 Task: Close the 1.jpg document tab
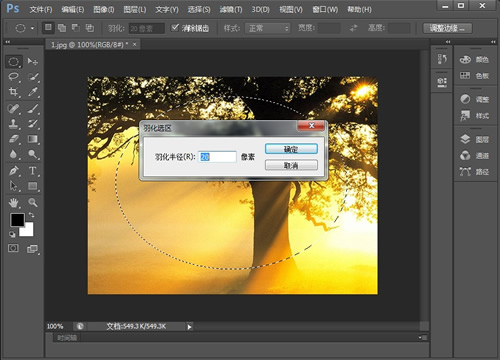click(x=135, y=44)
